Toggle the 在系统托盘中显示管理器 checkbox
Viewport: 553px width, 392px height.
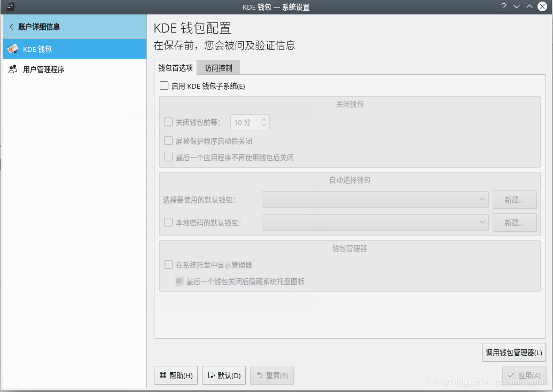[168, 264]
